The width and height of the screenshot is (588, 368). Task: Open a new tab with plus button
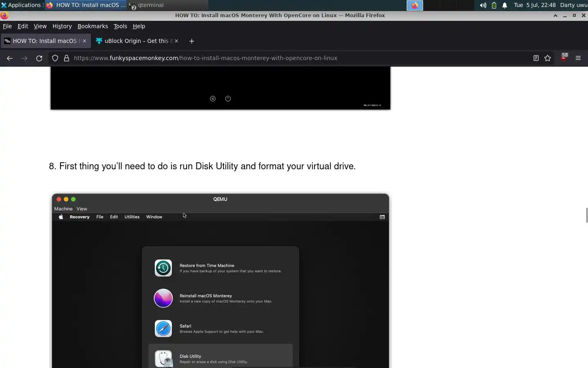192,41
